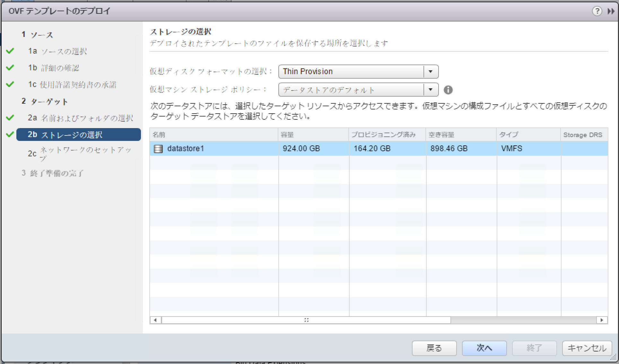
Task: Click the double-arrow pop-out icon top right
Action: [611, 11]
